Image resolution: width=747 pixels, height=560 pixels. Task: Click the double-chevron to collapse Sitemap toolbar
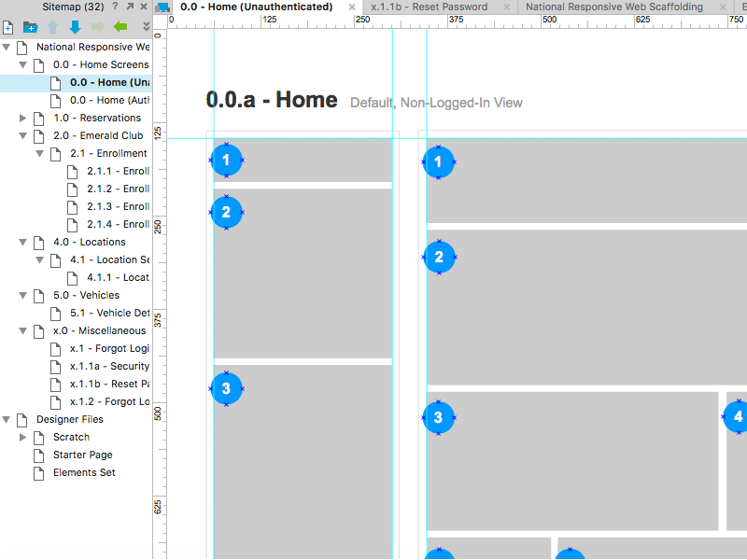coord(147,25)
